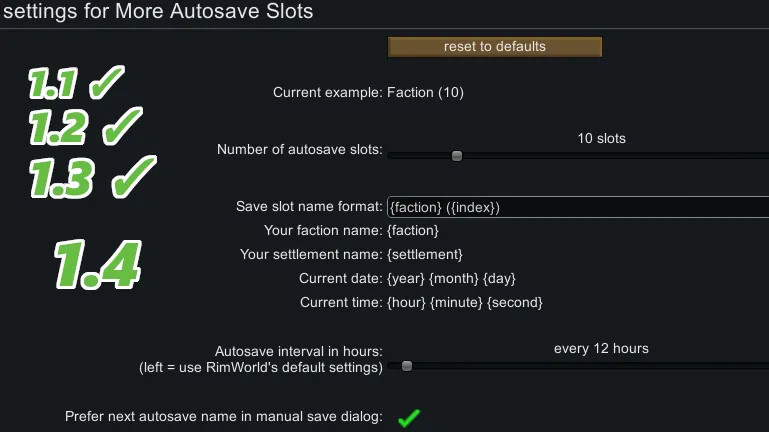
Task: Click the autosave slots slider handle
Action: 457,155
